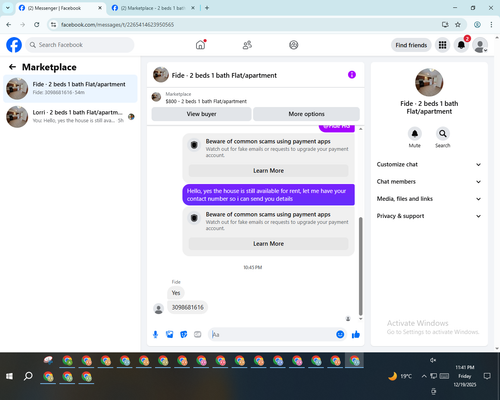Open the Chrome profile icon
Screen dimensions: 500x400
(477, 25)
